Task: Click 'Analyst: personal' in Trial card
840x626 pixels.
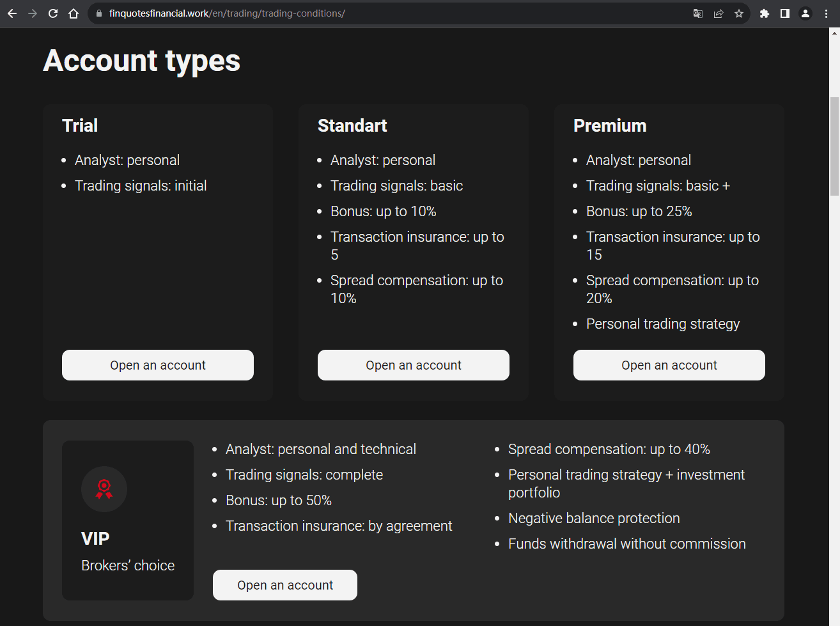Action: 127,160
